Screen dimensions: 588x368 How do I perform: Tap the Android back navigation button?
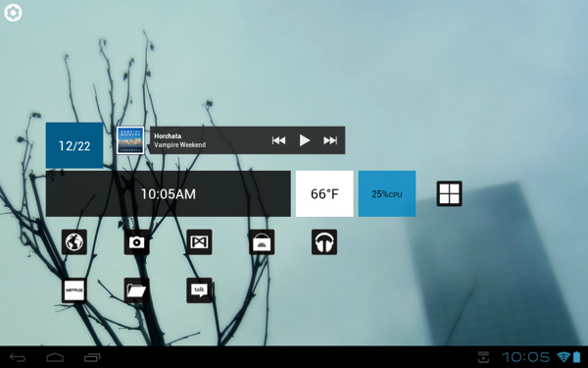coord(18,357)
